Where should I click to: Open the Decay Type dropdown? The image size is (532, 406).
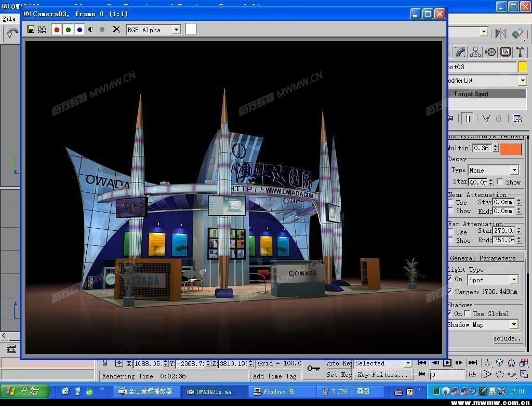[514, 170]
